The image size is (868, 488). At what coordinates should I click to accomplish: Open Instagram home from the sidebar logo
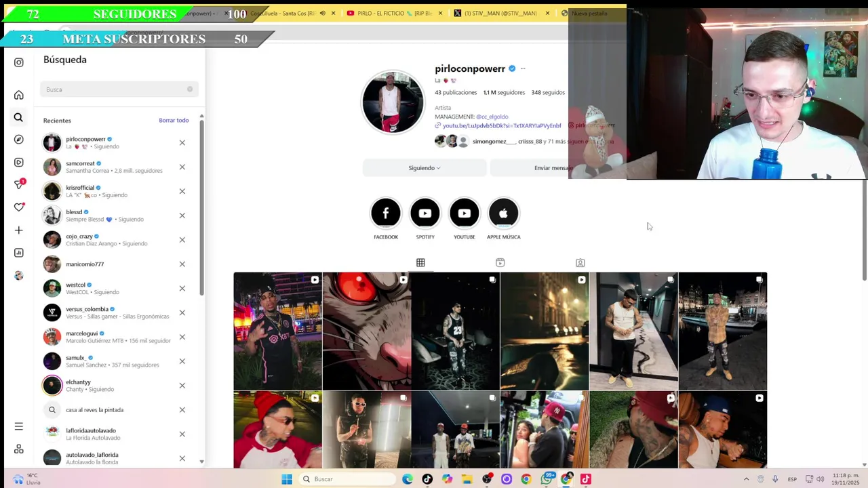click(19, 62)
